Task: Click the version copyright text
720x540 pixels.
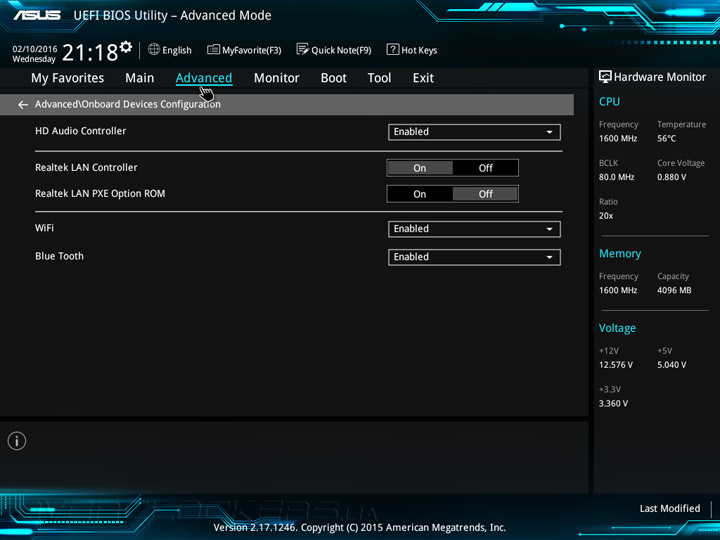Action: (360, 528)
